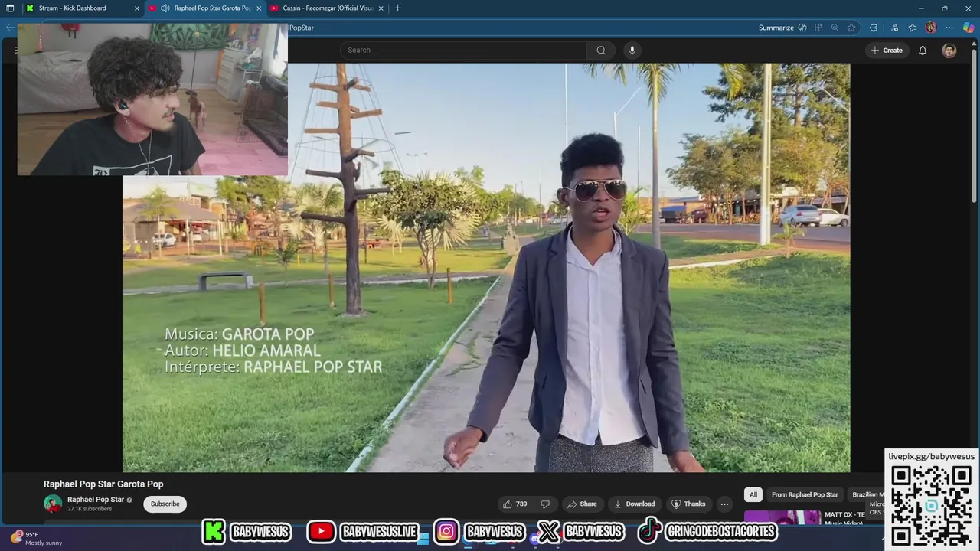Viewport: 980px width, 551px height.
Task: Open the Raphael Pop Star channel name link
Action: pyautogui.click(x=96, y=500)
